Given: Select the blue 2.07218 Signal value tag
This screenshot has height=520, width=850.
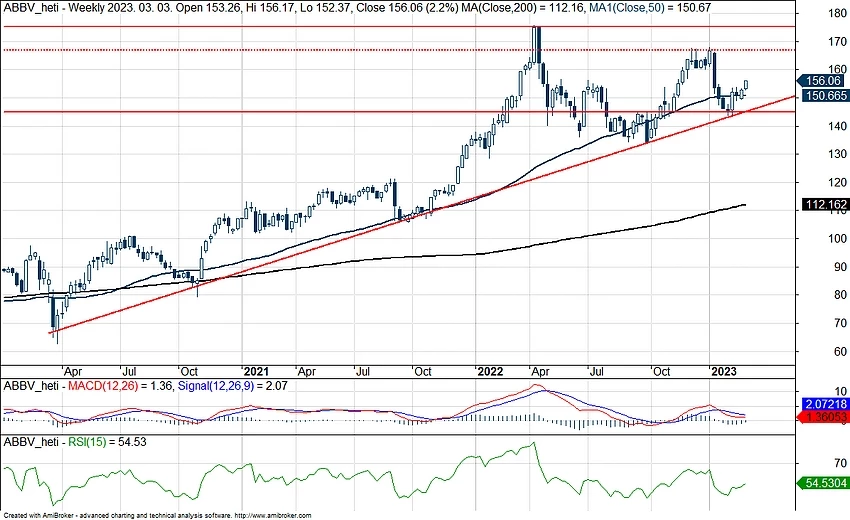Looking at the screenshot, I should 824,404.
